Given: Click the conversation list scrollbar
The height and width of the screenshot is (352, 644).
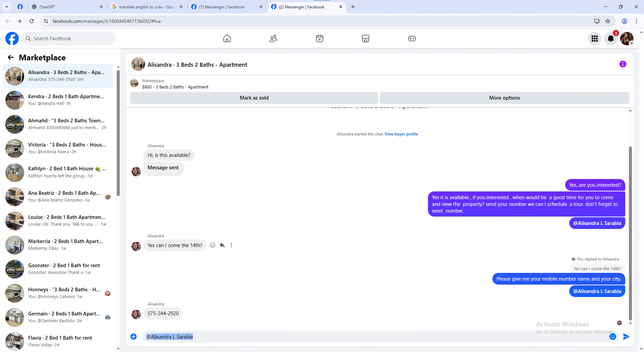Looking at the screenshot, I should 118,132.
